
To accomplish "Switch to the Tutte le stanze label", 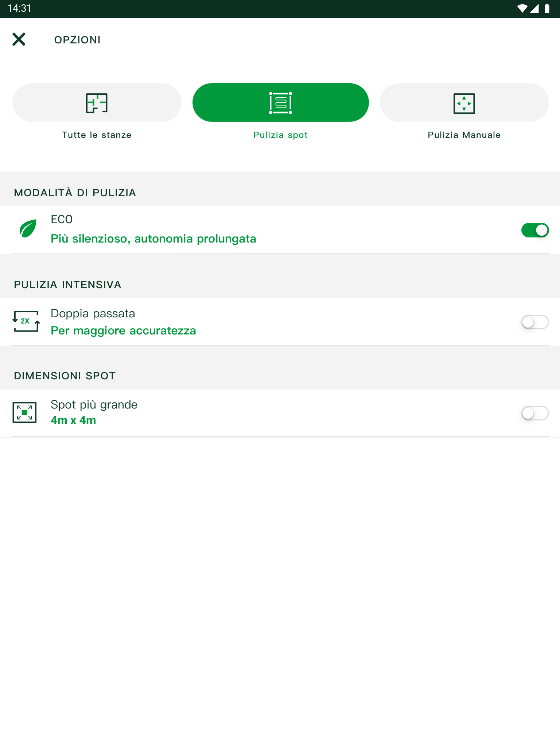I will click(x=97, y=135).
